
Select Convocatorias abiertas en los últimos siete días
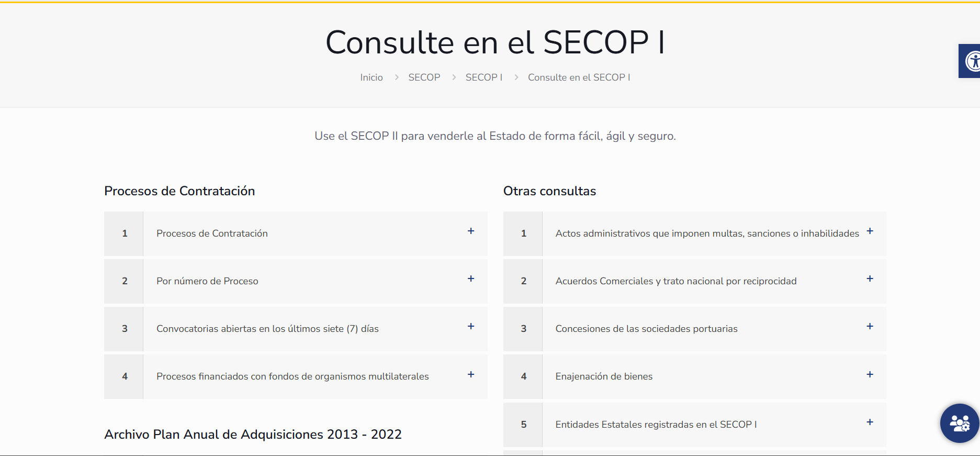pos(267,329)
